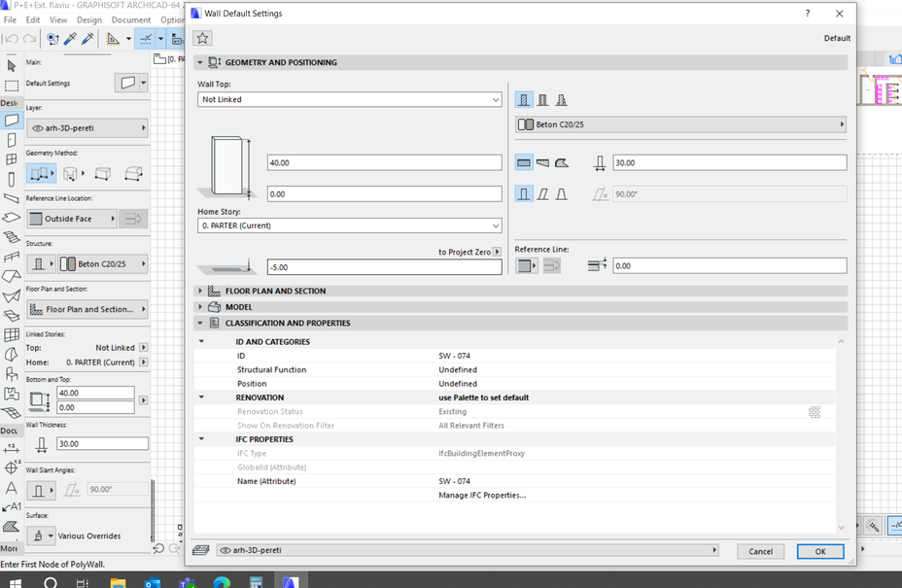Open the Document menu
This screenshot has height=588, width=902.
coord(131,19)
